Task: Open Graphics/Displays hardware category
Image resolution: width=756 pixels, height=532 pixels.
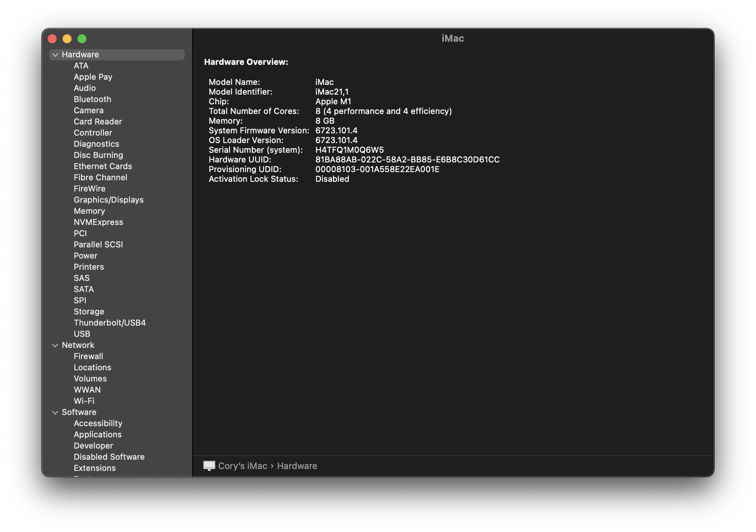Action: (x=108, y=200)
